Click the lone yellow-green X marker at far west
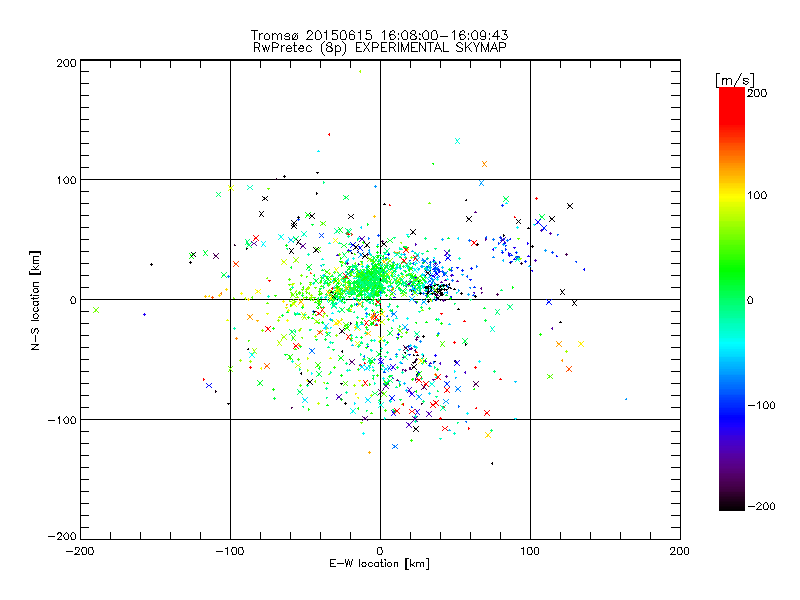Image resolution: width=800 pixels, height=600 pixels. [96, 310]
